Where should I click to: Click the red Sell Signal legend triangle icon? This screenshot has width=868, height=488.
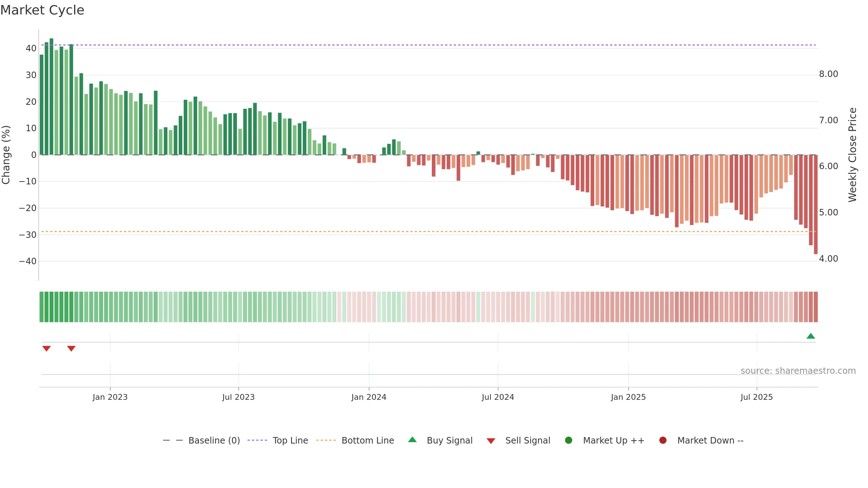[491, 441]
